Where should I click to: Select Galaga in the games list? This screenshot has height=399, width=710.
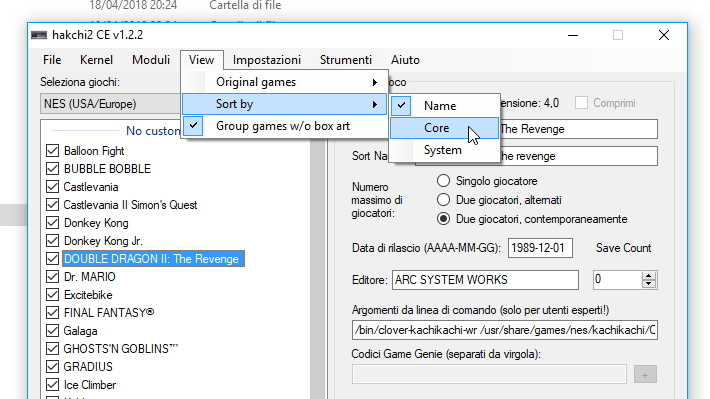80,331
